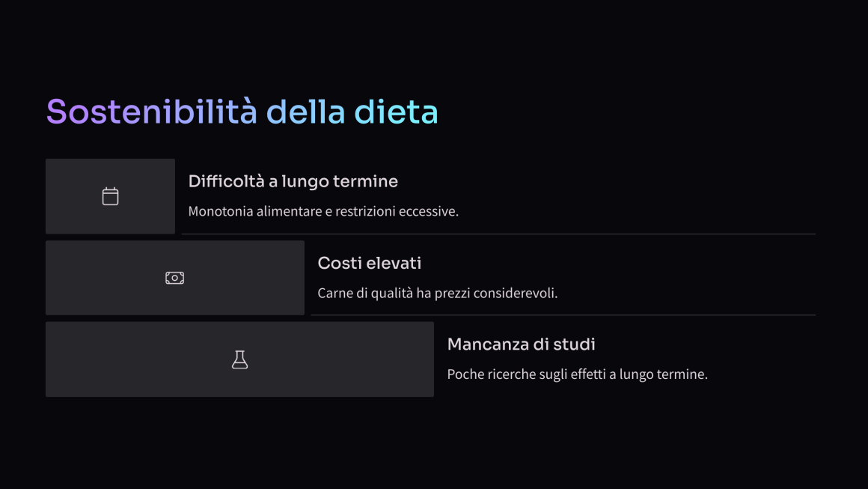Click the calendar icon
Viewport: 868px width, 489px height.
click(x=110, y=196)
